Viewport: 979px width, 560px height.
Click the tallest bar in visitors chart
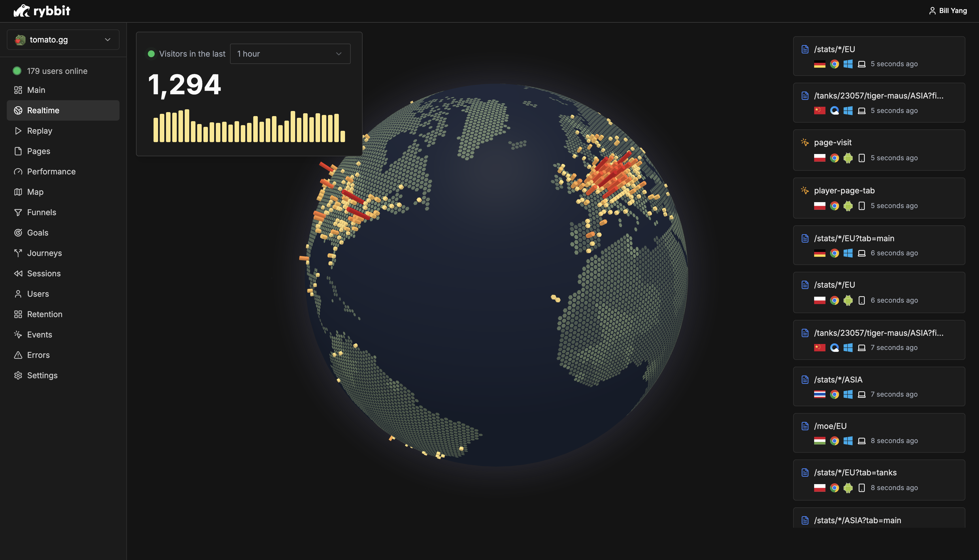coord(187,126)
